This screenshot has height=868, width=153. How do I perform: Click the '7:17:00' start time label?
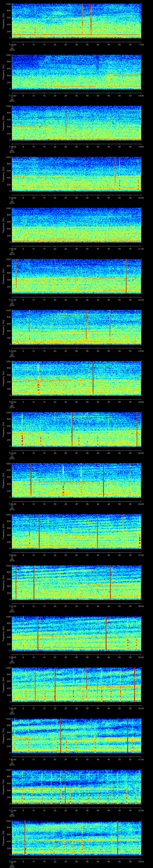click(12, 96)
